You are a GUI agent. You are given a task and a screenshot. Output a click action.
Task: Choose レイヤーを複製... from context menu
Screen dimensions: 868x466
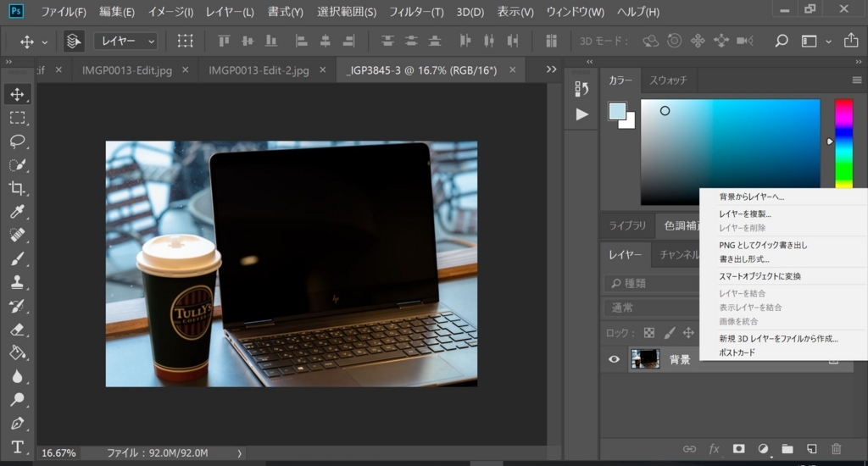(744, 214)
